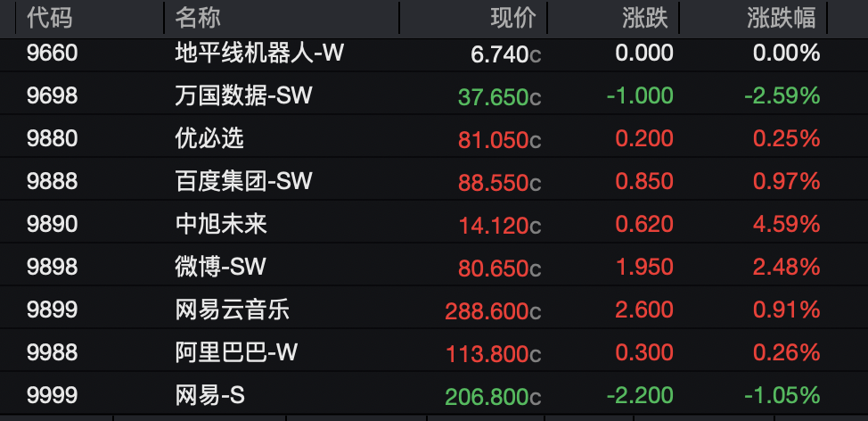Click change 0.620 for 中旭未来

644,224
